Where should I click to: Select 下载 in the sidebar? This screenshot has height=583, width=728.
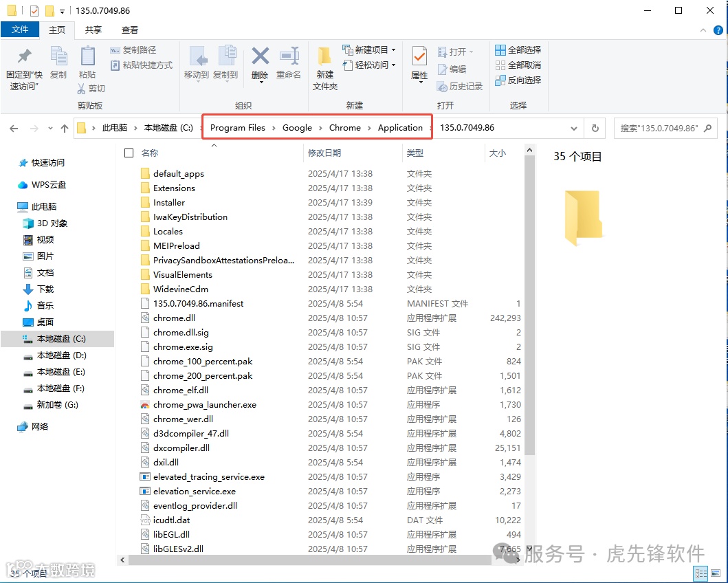coord(38,289)
